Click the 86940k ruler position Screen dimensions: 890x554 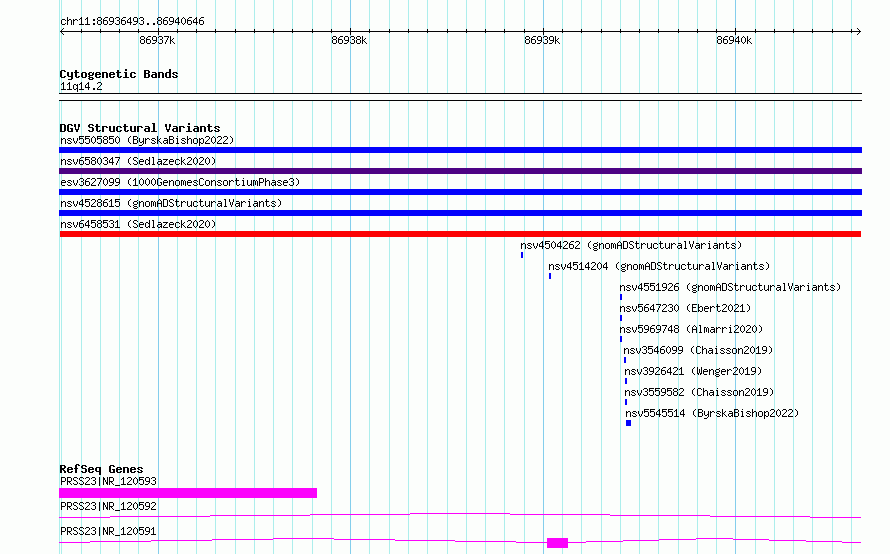734,40
